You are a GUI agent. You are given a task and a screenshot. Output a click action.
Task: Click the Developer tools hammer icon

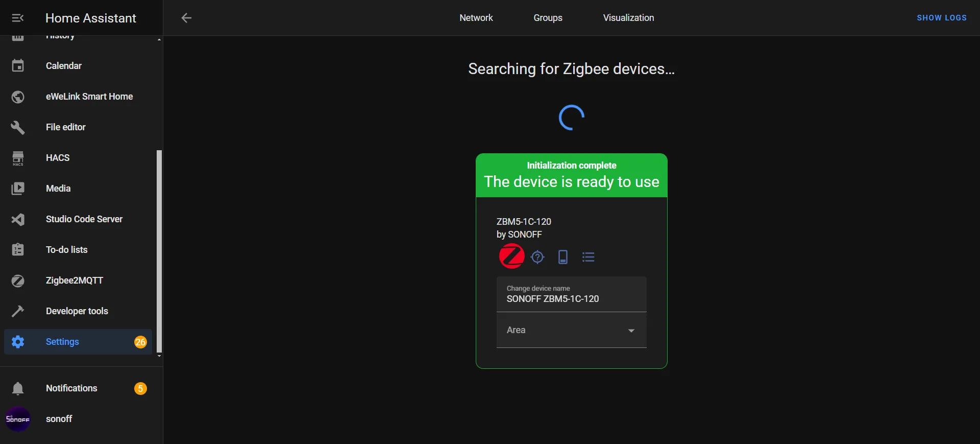point(18,311)
